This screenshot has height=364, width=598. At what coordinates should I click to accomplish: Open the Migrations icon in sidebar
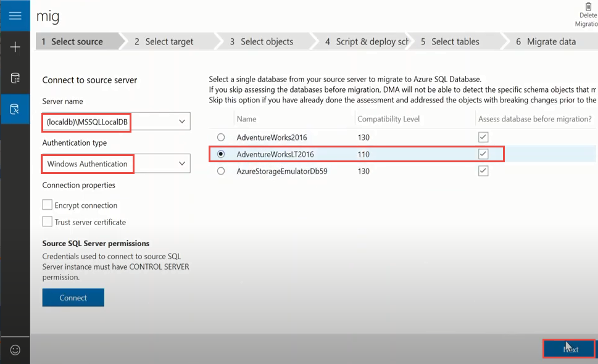15,109
